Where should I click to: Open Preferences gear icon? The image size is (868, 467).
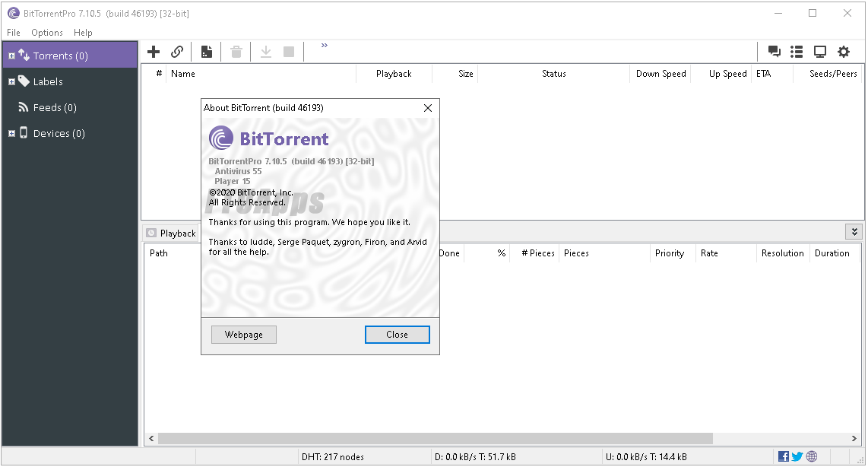point(843,52)
